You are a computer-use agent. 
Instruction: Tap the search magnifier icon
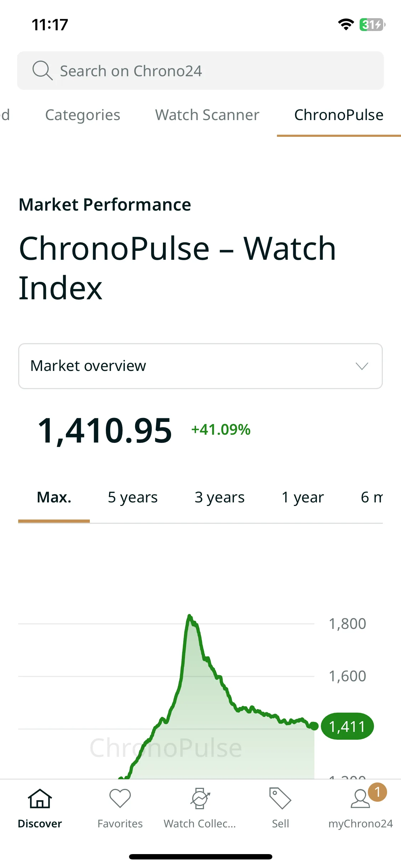pos(42,71)
